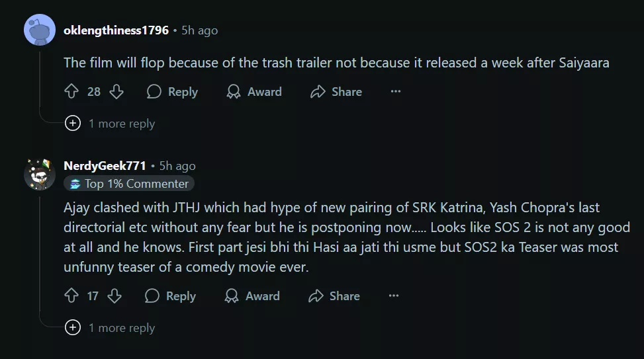Share NerdyGeek771's comment
This screenshot has height=359, width=644.
click(x=334, y=296)
